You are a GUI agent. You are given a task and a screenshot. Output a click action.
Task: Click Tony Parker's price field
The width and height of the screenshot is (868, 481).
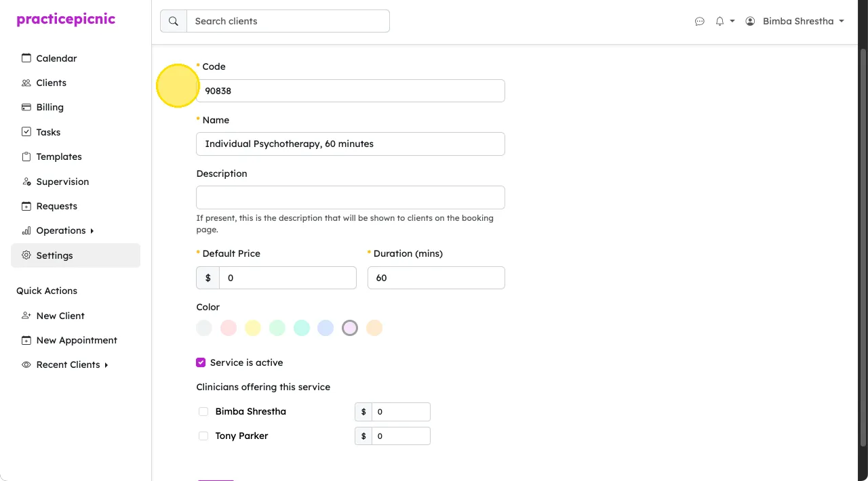click(401, 436)
